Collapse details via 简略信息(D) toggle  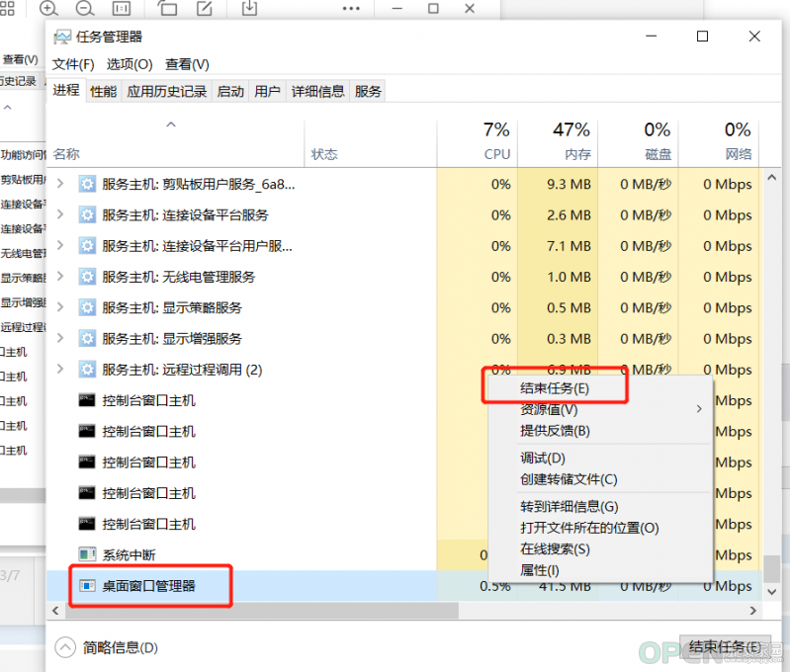tap(65, 647)
